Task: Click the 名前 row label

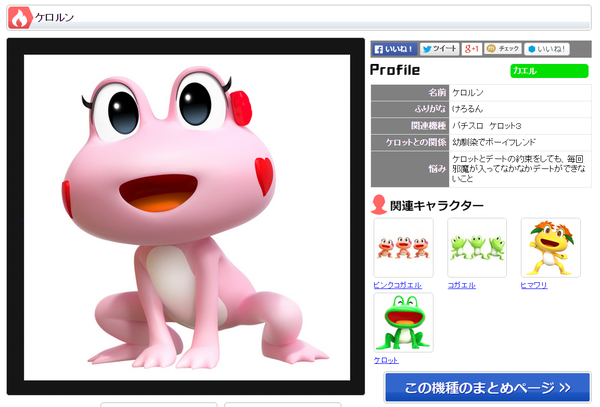Action: click(x=437, y=93)
